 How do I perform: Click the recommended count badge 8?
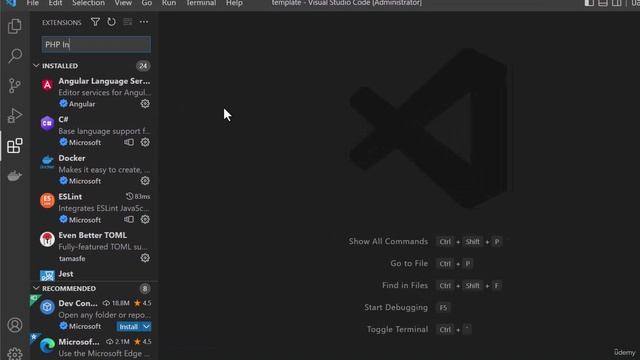point(144,288)
